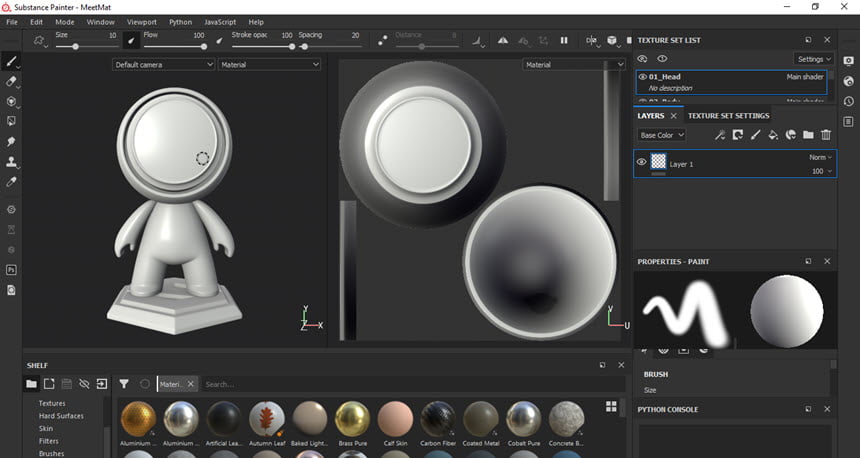The height and width of the screenshot is (458, 860).
Task: Click the Flow slider handle
Action: click(203, 47)
